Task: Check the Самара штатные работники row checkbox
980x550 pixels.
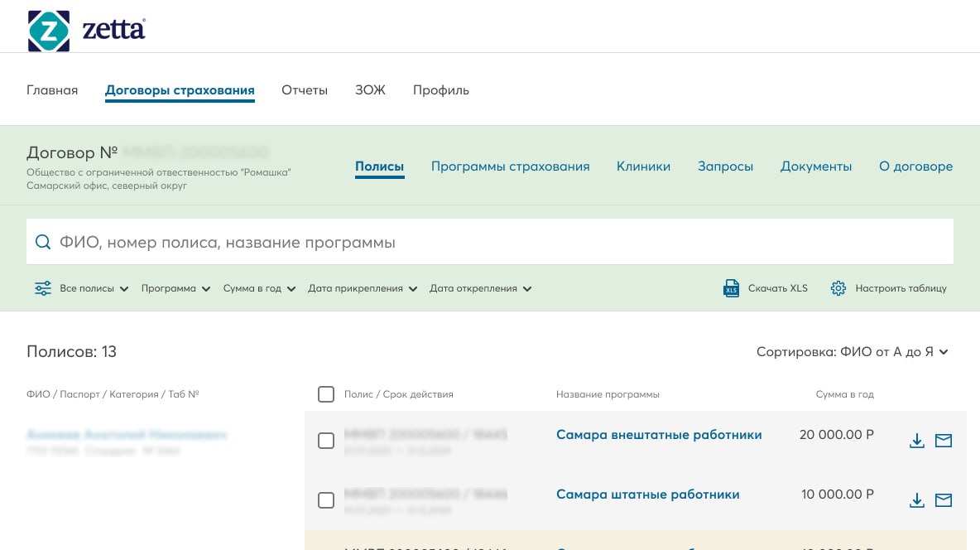Action: [326, 500]
